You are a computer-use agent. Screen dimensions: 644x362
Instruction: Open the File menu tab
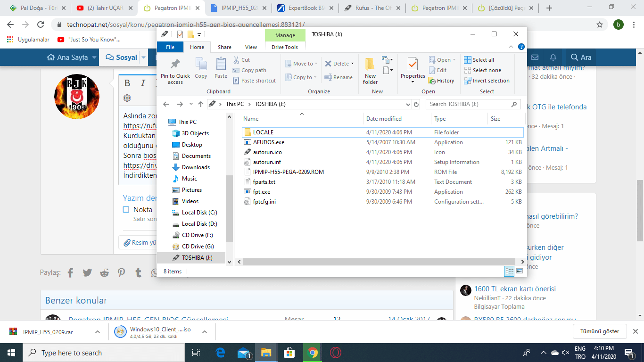point(170,47)
